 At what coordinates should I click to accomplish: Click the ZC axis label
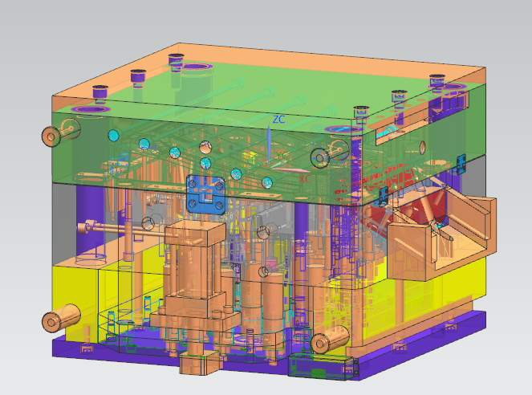point(278,120)
